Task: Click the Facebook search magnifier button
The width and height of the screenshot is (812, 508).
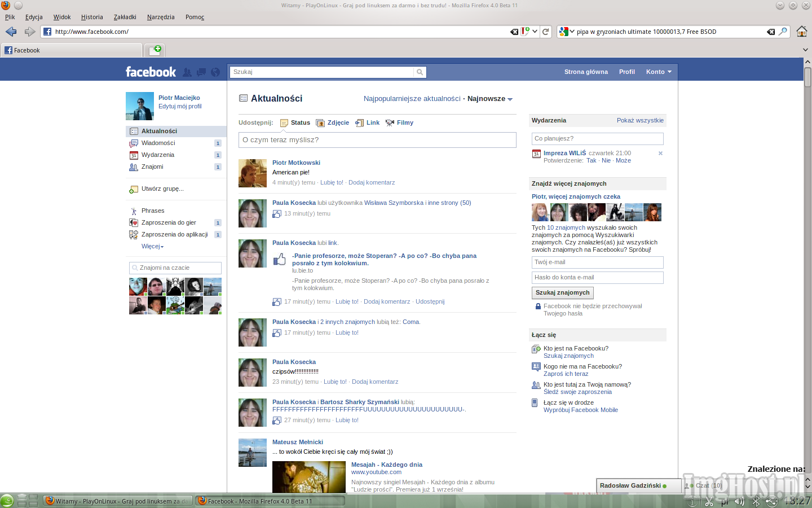Action: point(420,72)
